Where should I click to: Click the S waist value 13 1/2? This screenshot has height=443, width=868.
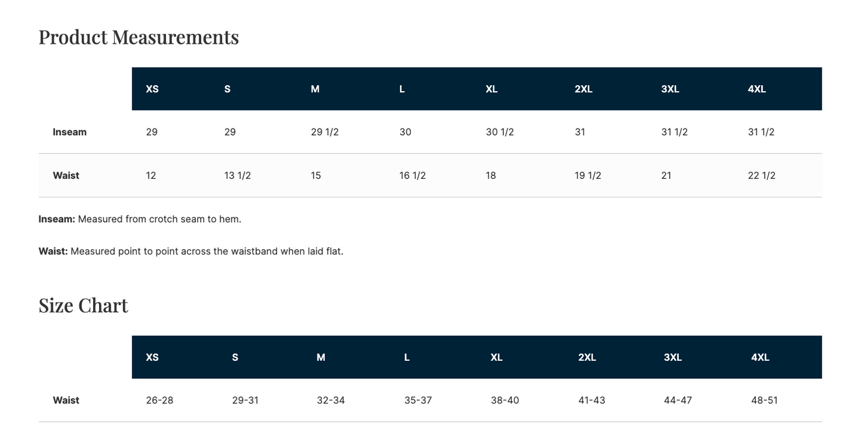tap(237, 175)
